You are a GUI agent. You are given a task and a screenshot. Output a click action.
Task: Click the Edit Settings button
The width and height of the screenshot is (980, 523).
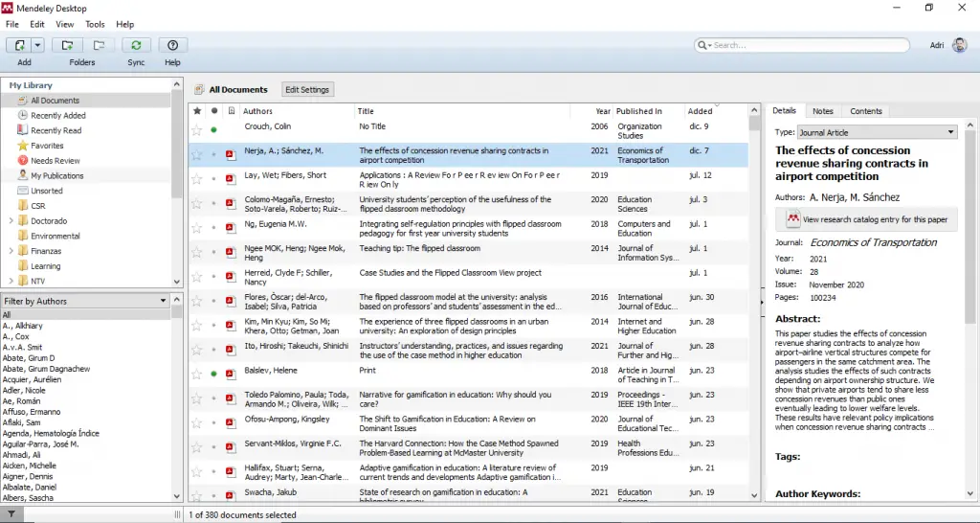click(x=307, y=89)
